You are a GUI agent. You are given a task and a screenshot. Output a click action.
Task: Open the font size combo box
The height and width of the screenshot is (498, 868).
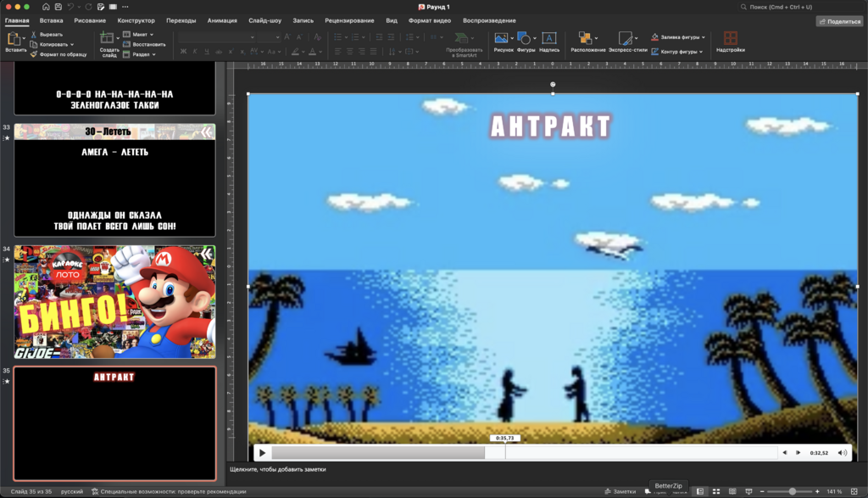coord(270,37)
